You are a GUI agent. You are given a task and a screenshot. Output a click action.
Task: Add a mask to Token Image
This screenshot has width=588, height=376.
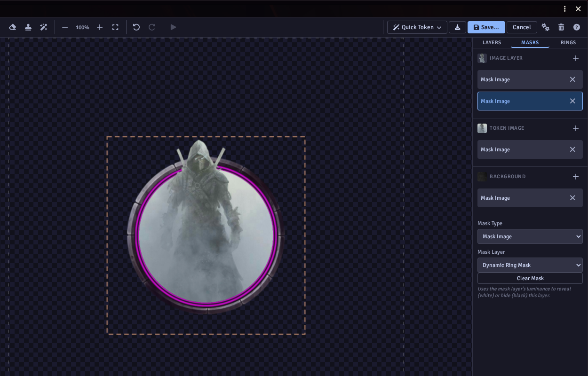tap(576, 128)
